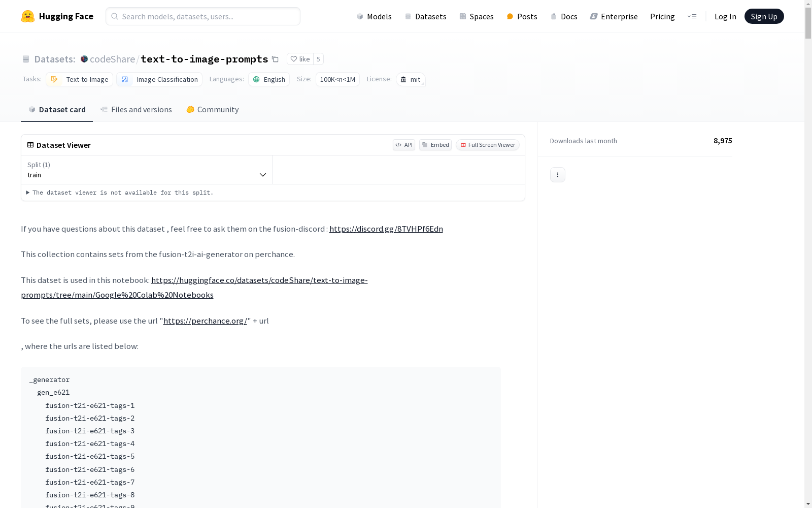This screenshot has height=508, width=812.
Task: Open the Full Screen Viewer
Action: pyautogui.click(x=488, y=145)
